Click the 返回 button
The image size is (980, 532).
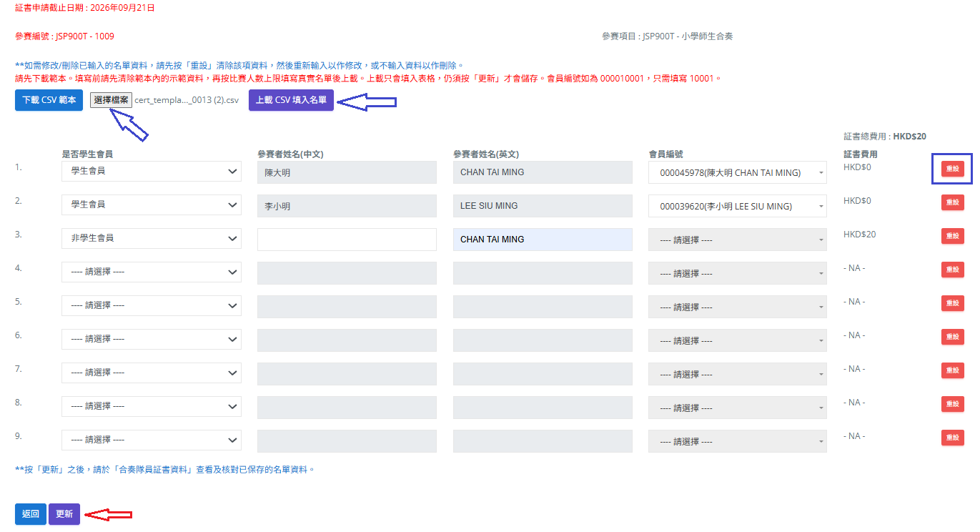(31, 514)
